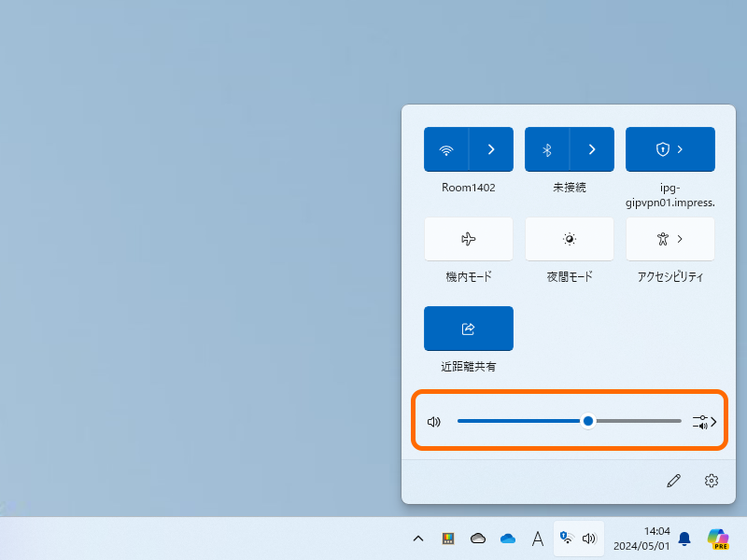Enable airplane mode tile
747x560 pixels.
coord(469,239)
